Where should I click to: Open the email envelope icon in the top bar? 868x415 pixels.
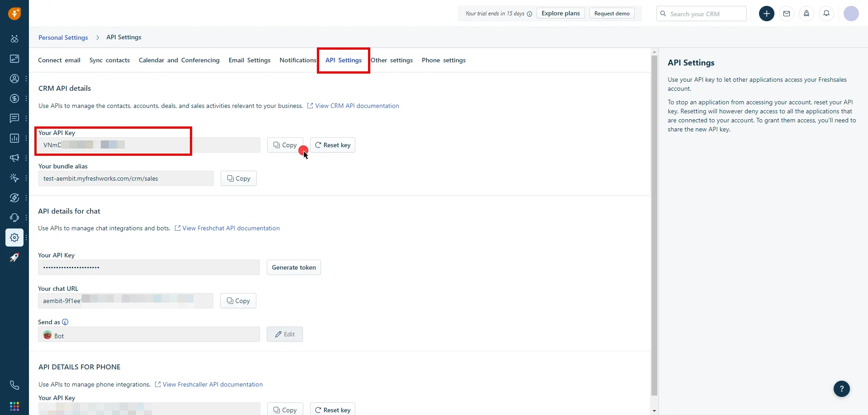pyautogui.click(x=787, y=14)
